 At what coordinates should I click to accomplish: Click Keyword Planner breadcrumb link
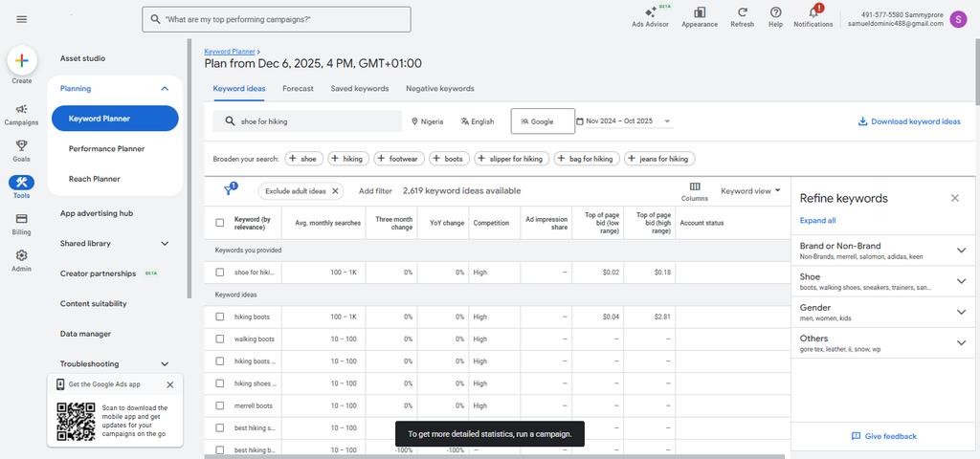230,52
